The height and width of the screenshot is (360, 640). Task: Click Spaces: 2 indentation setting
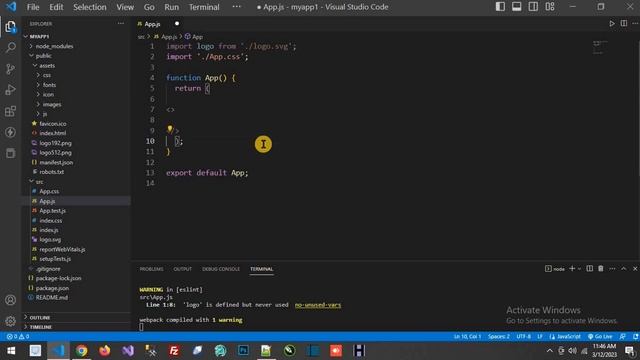point(499,337)
